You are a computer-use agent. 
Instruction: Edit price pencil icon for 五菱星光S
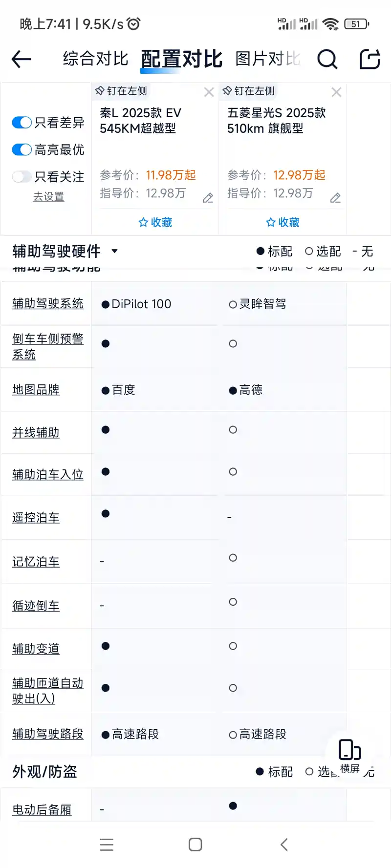coord(335,198)
